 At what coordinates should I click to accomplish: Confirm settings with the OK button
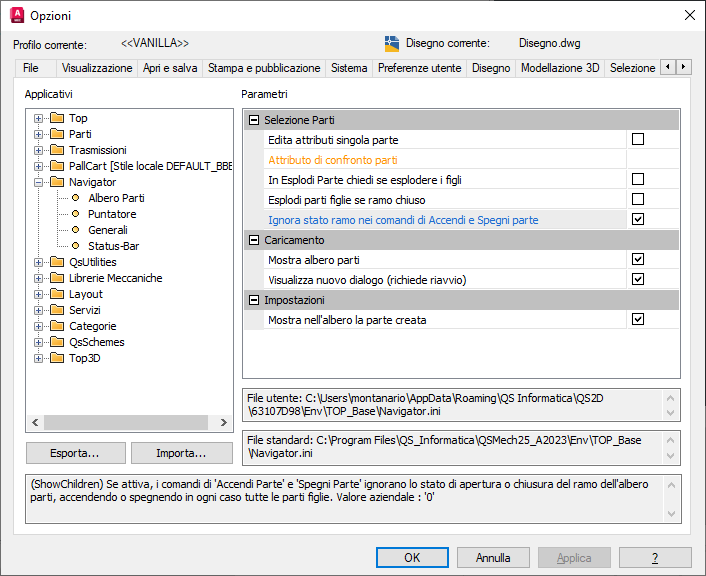[412, 557]
